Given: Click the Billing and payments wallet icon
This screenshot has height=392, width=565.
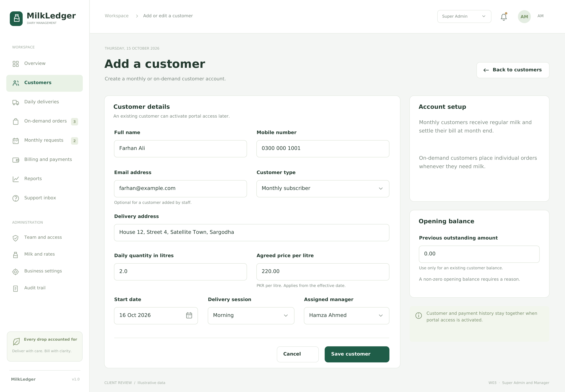Looking at the screenshot, I should pyautogui.click(x=16, y=160).
